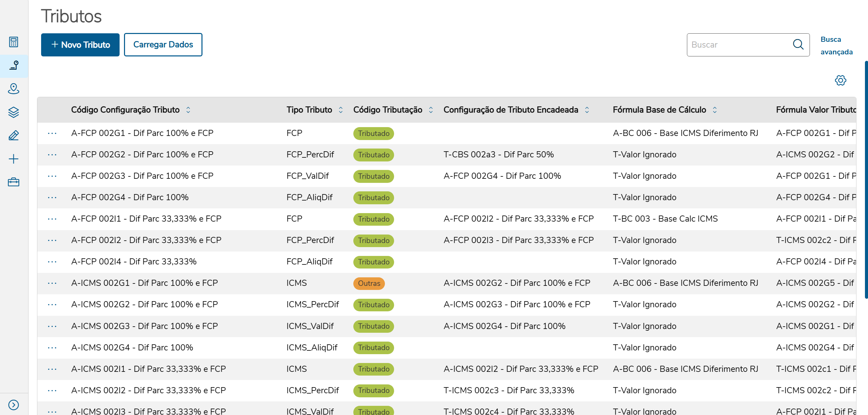The height and width of the screenshot is (415, 868).
Task: Click the orange Outras status badge
Action: [369, 283]
